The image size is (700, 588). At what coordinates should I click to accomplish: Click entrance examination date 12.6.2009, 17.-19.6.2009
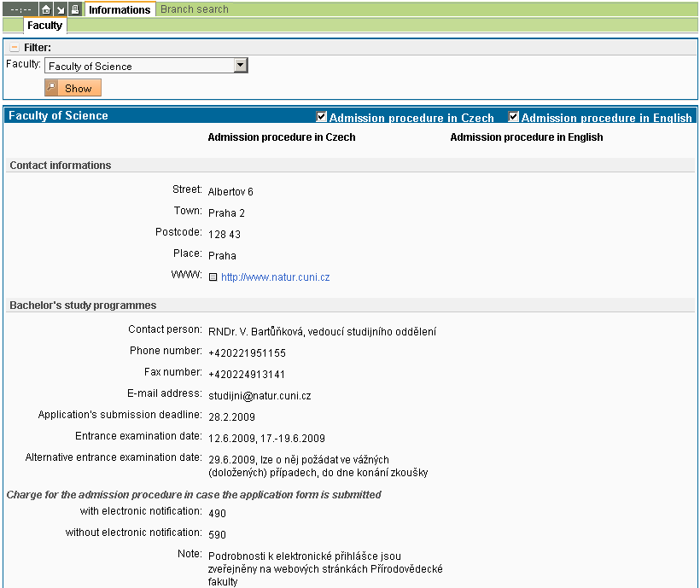266,439
